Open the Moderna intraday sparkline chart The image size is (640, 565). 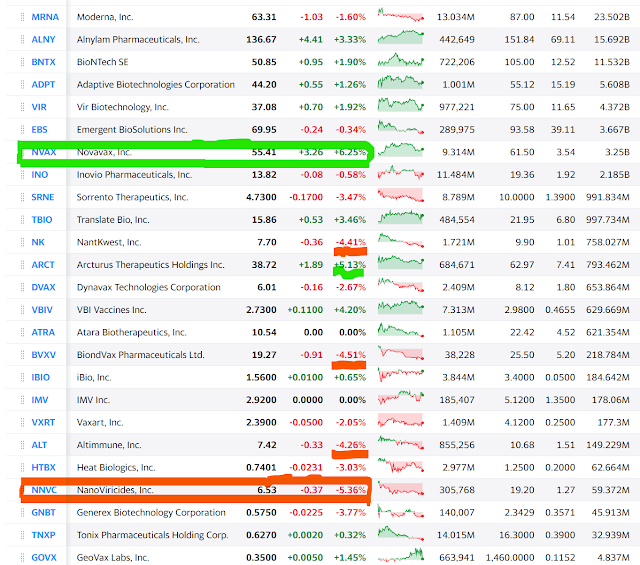pos(401,15)
